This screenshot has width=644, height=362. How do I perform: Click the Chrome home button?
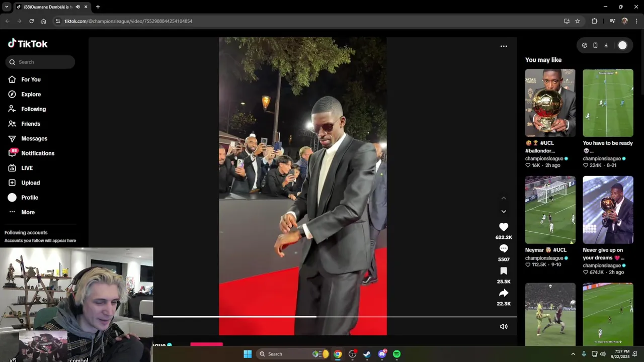[44, 21]
